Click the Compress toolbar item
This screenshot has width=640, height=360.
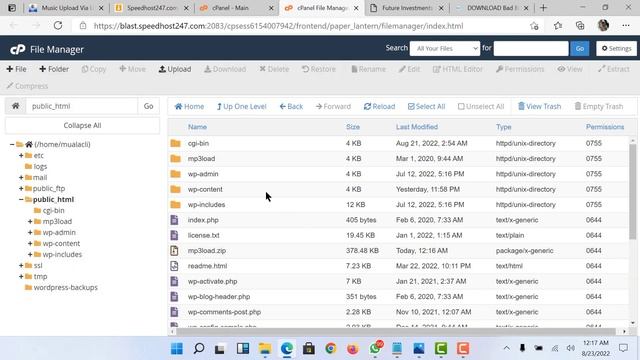click(27, 86)
